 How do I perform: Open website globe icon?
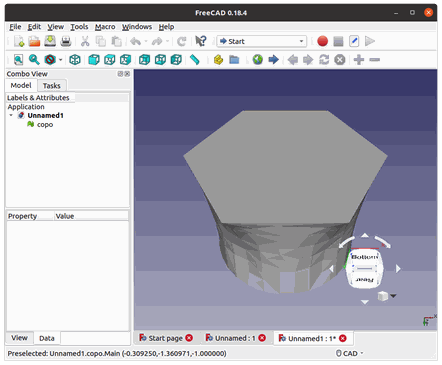257,60
